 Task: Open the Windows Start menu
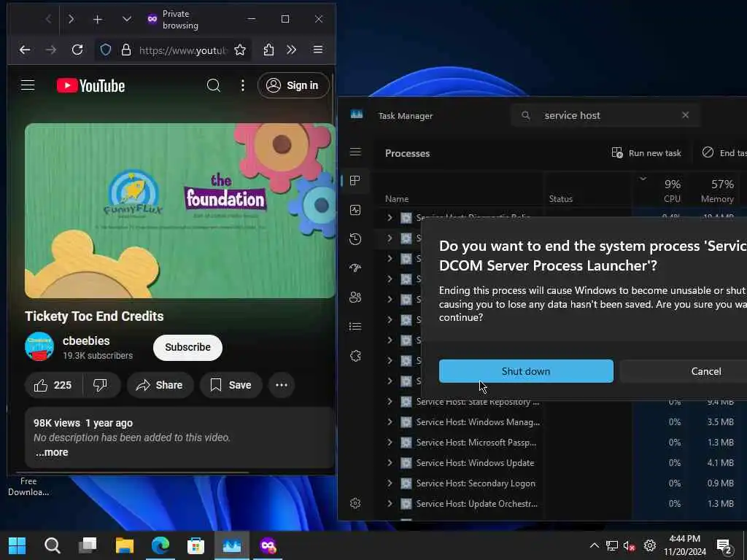tap(18, 545)
